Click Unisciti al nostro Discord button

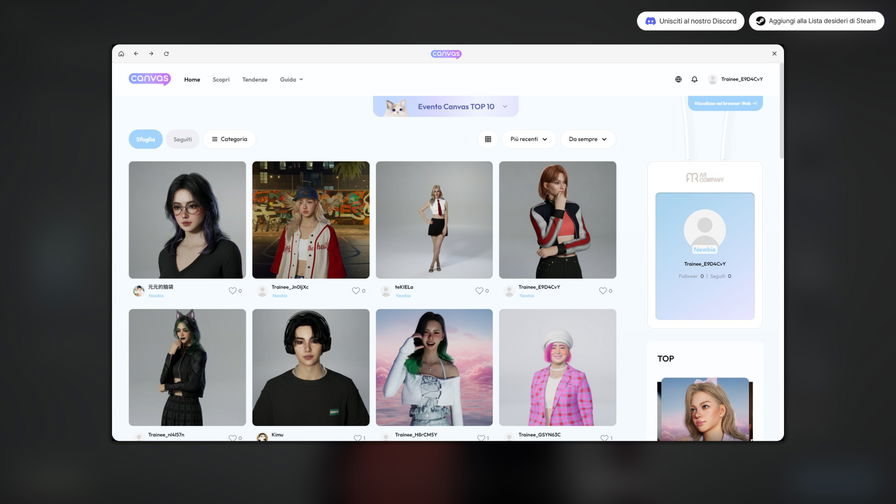690,21
